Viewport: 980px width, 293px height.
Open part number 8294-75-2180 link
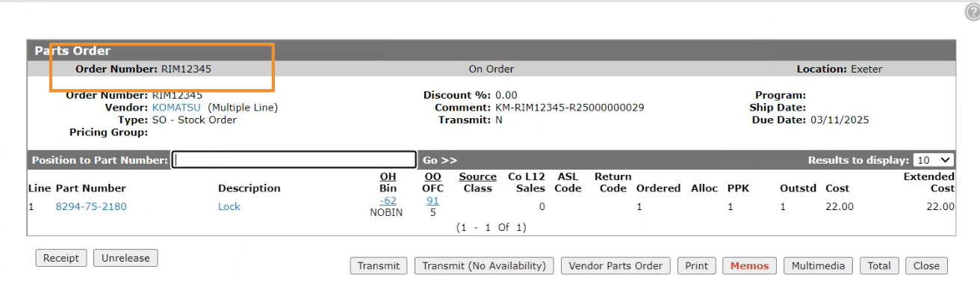[91, 206]
